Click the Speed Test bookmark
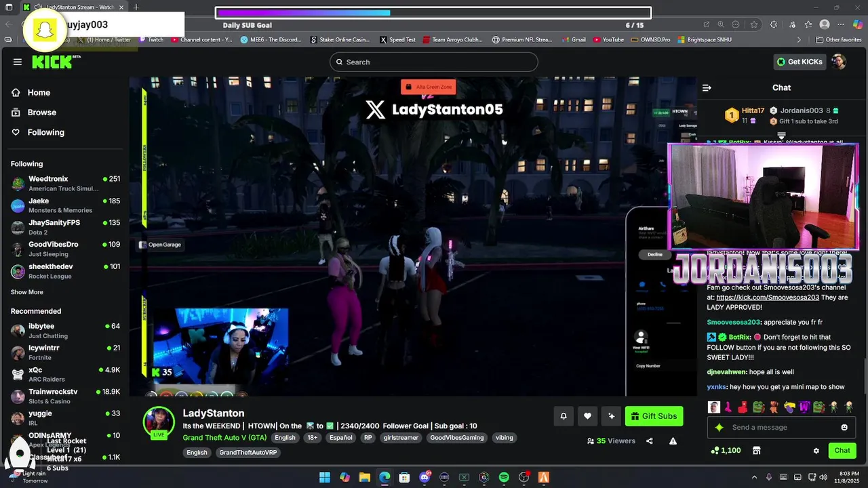Viewport: 868px width, 488px height. [398, 40]
